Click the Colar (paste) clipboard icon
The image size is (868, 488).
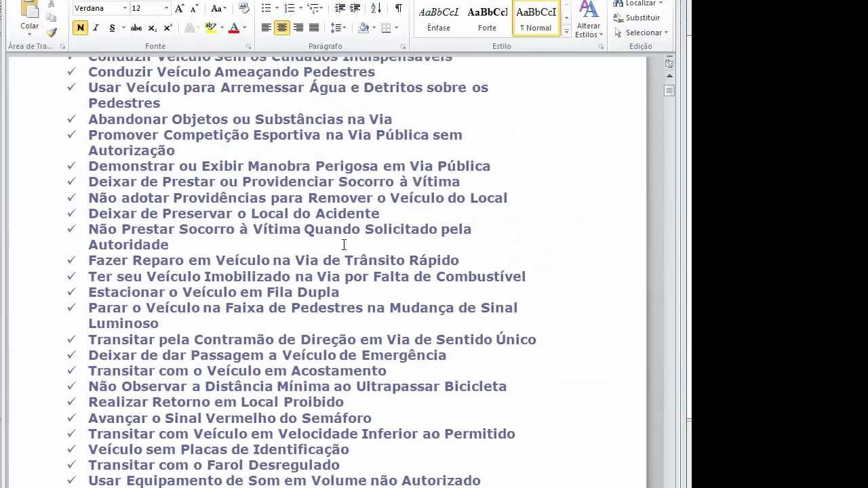(29, 9)
